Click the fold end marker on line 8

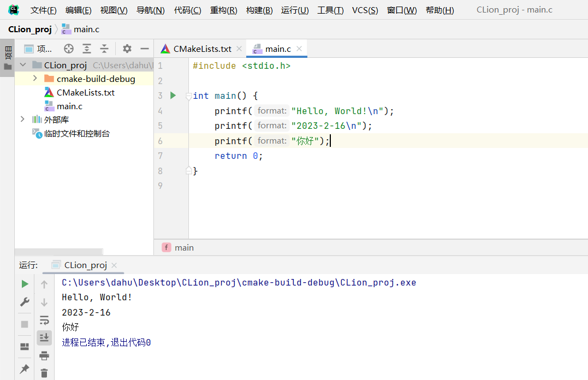pos(189,171)
